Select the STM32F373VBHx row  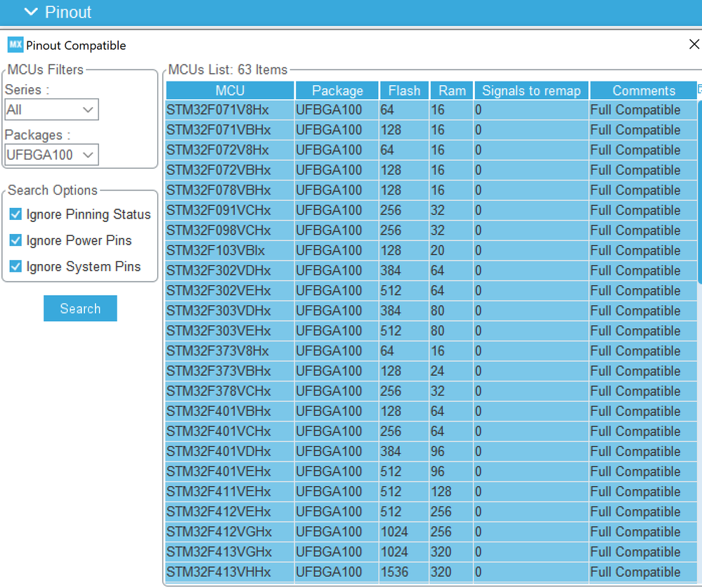(x=431, y=371)
